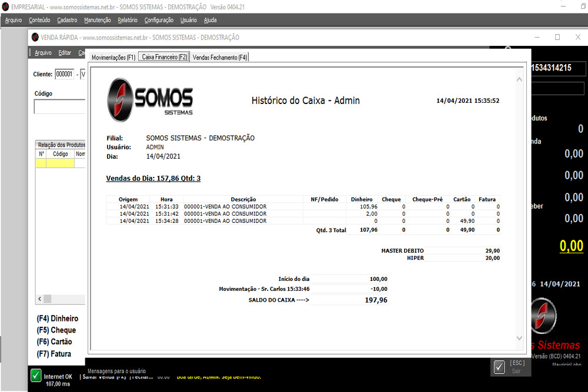The image size is (588, 392).
Task: Click the Relação dos Produtos header
Action: 62,145
